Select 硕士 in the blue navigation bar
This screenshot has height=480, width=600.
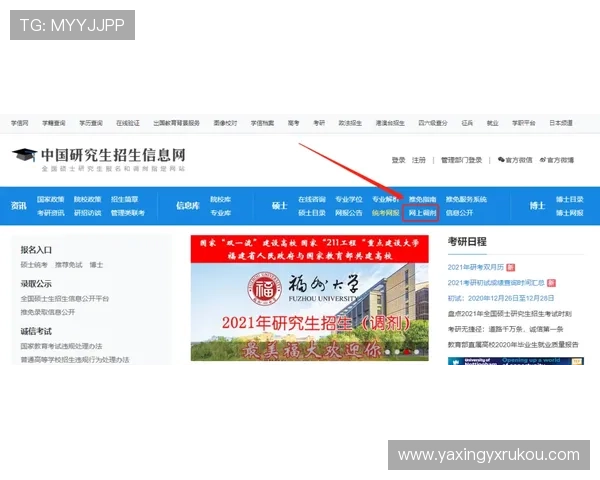coord(280,206)
